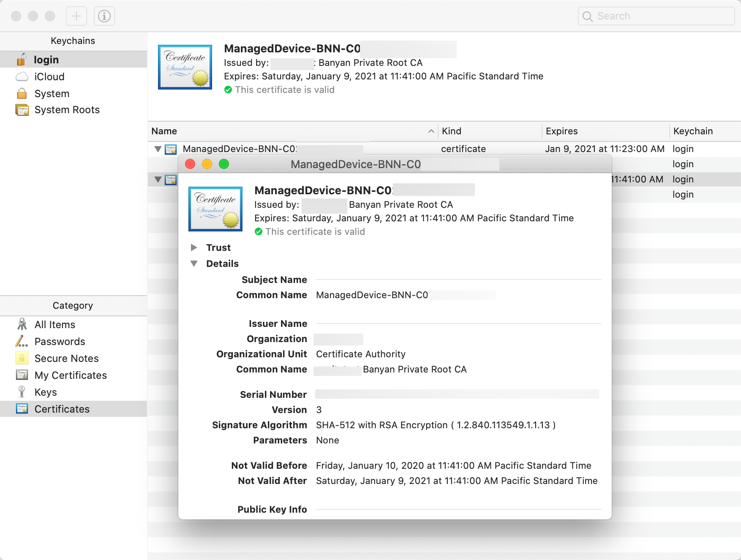The width and height of the screenshot is (741, 560).
Task: Click the plus add item toolbar button
Action: [x=76, y=16]
